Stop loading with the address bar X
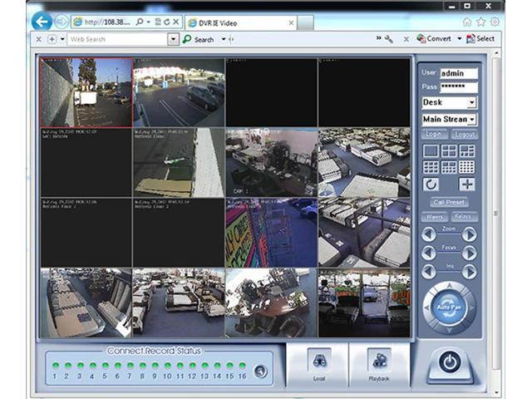Image resolution: width=532 pixels, height=399 pixels. (175, 22)
